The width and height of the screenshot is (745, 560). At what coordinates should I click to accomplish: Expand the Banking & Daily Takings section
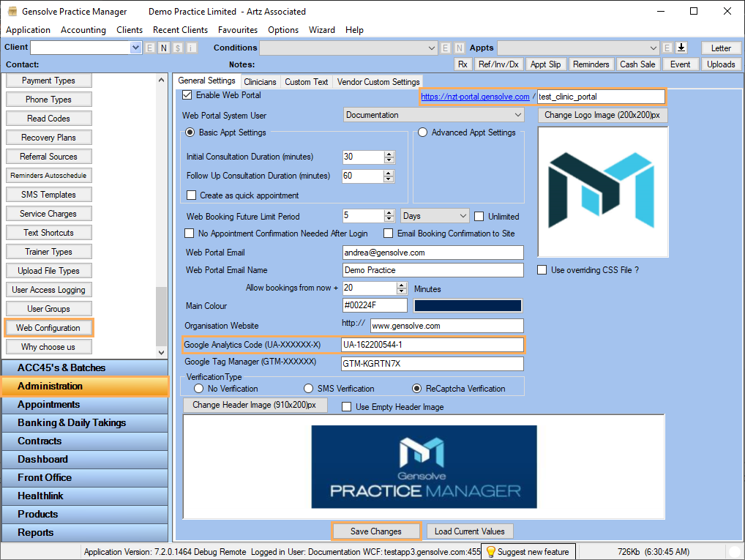click(x=85, y=423)
